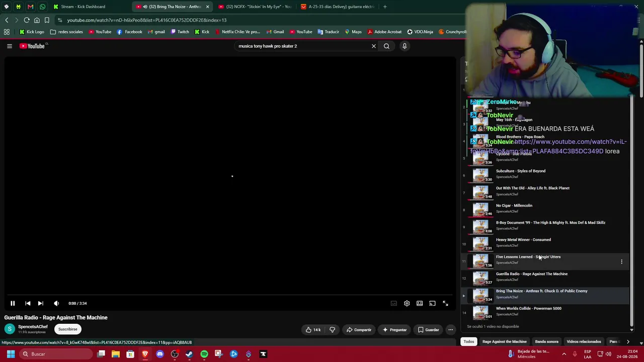Share the video via Compartir
644x362 pixels.
pyautogui.click(x=359, y=330)
